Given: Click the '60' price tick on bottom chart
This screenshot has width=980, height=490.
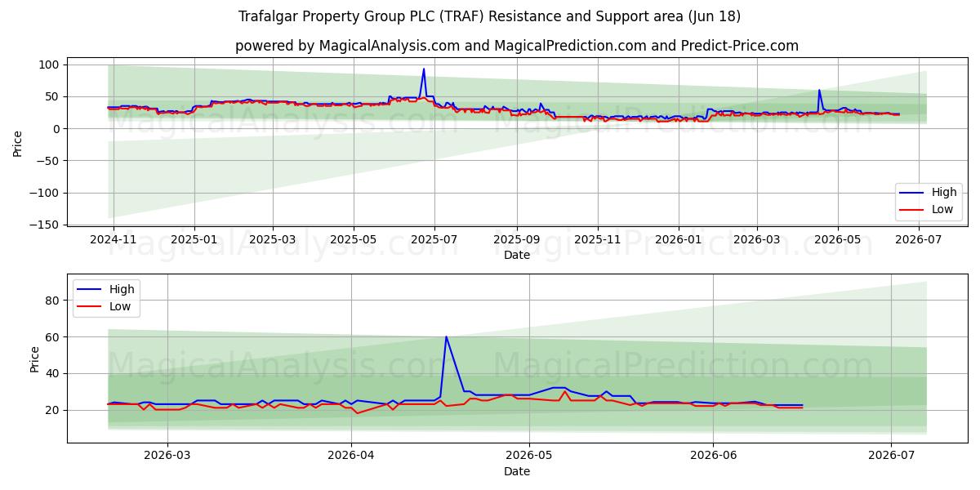Looking at the screenshot, I should (53, 337).
